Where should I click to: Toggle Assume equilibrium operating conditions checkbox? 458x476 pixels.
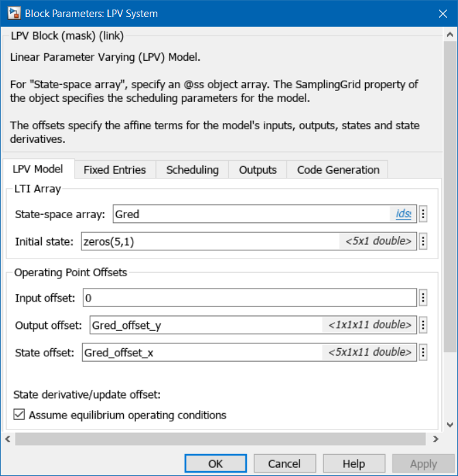(x=19, y=414)
